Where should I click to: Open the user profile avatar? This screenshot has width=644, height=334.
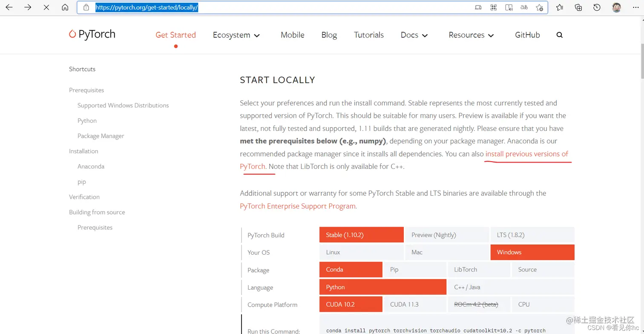tap(616, 7)
